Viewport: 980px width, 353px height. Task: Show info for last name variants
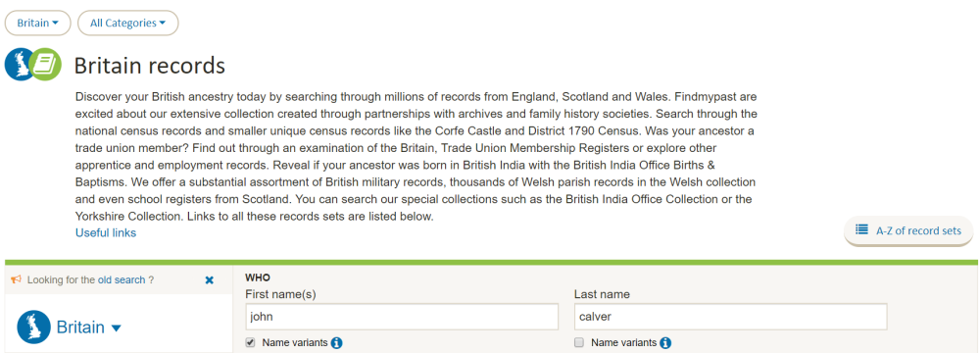point(665,343)
